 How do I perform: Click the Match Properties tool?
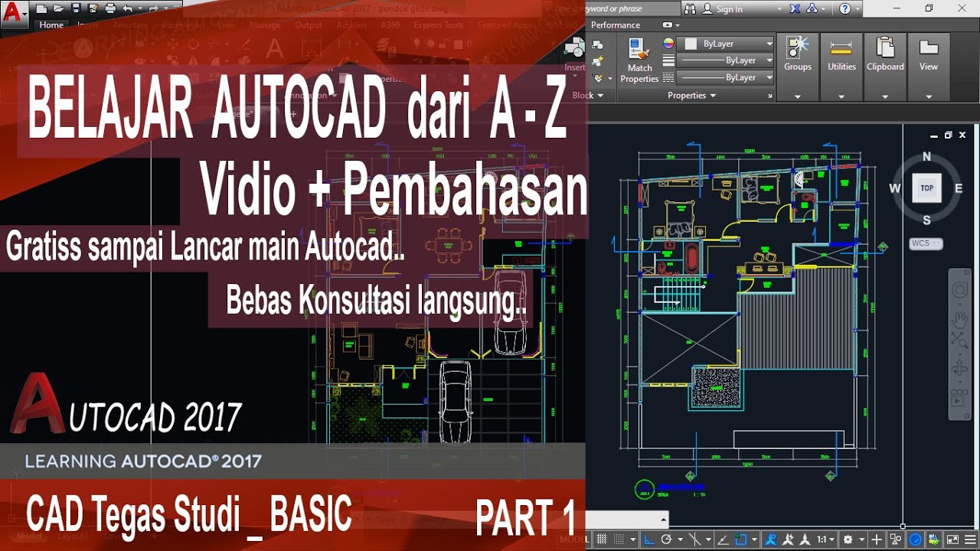coord(639,60)
